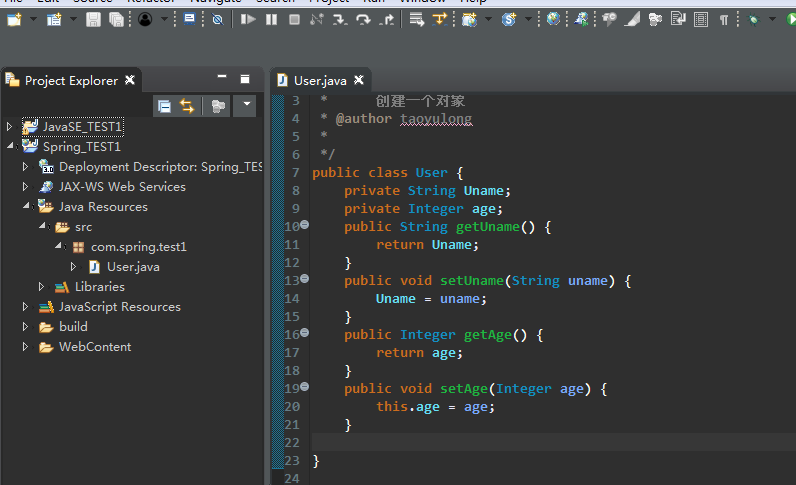Click the Suspend (pause) debug icon

[x=271, y=19]
